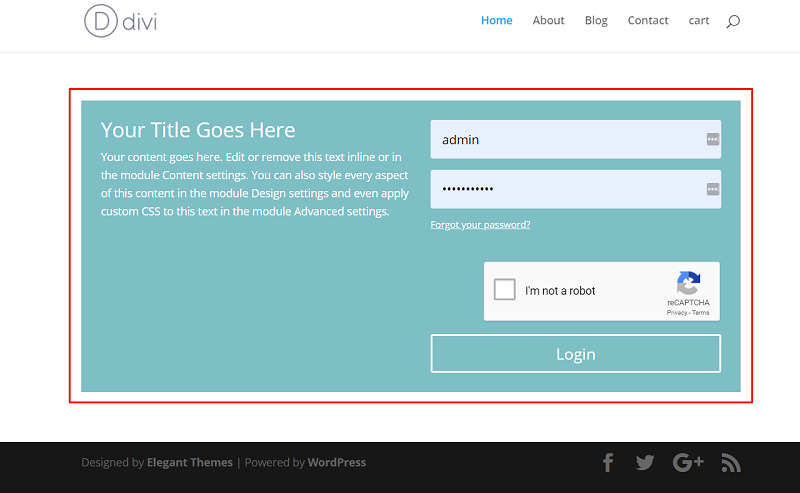This screenshot has height=493, width=800.
Task: Focus the username field containing admin
Action: pyautogui.click(x=576, y=139)
